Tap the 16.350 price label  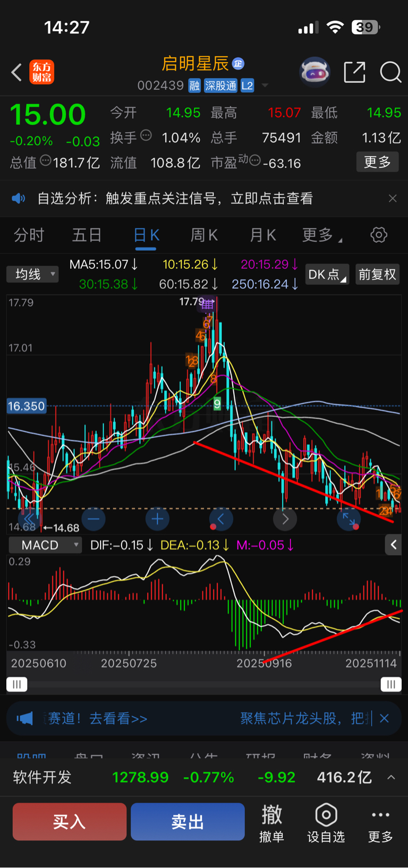click(x=26, y=406)
